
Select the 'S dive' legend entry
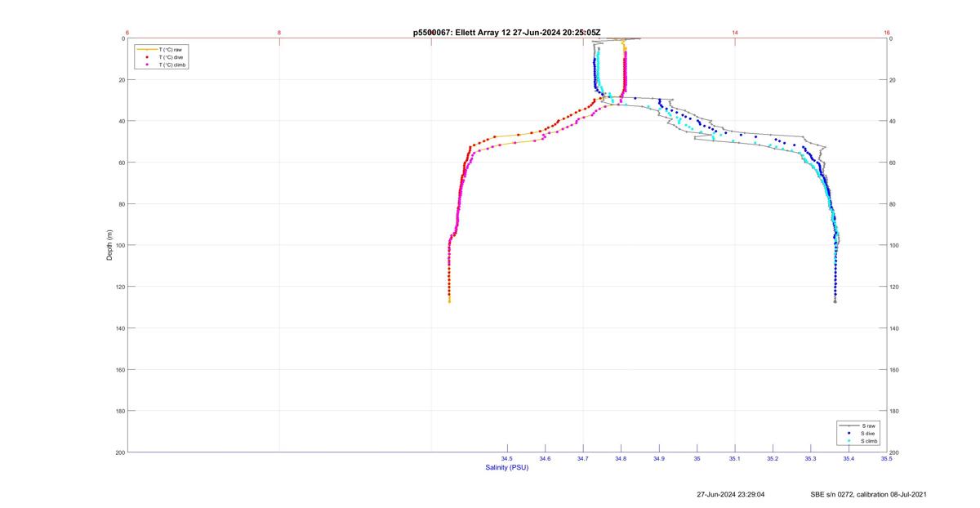click(859, 434)
